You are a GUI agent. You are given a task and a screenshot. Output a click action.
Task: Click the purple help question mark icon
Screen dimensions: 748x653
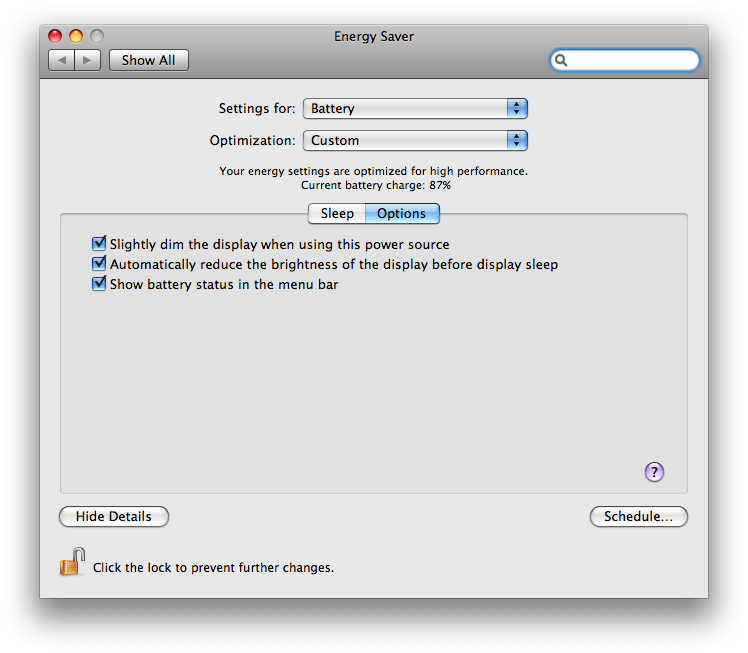click(654, 472)
